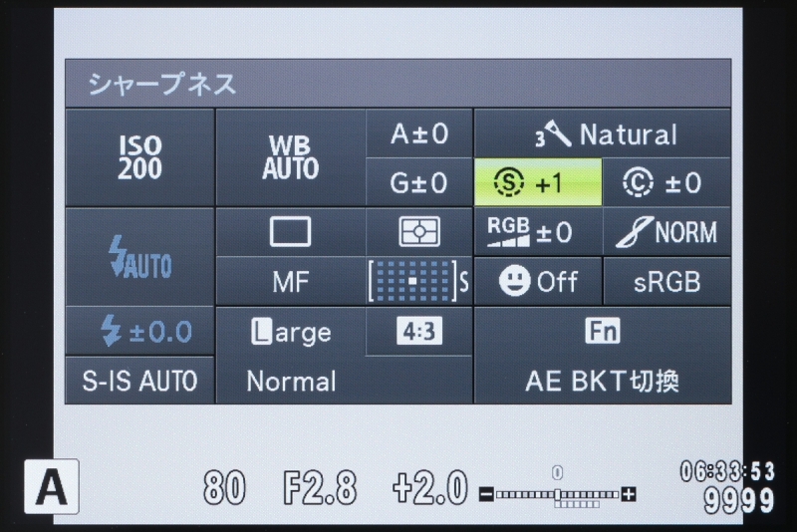Screen dimensions: 797x532
Task: Select flash compensation ±0.0 cell
Action: pos(139,331)
